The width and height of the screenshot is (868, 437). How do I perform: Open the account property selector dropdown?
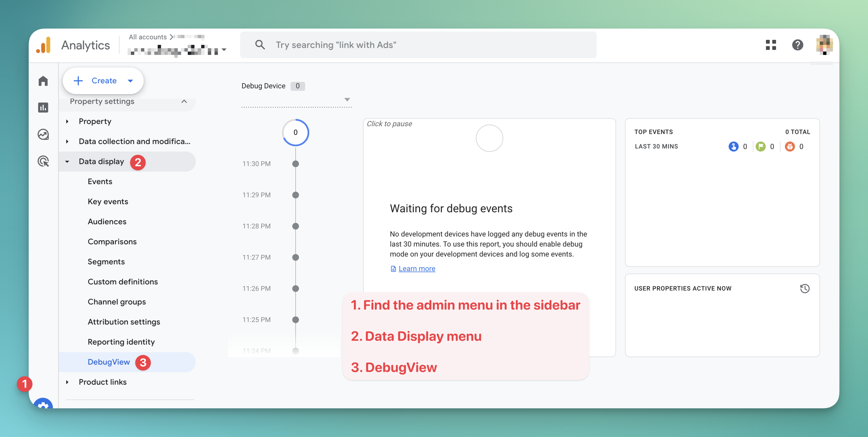click(224, 50)
